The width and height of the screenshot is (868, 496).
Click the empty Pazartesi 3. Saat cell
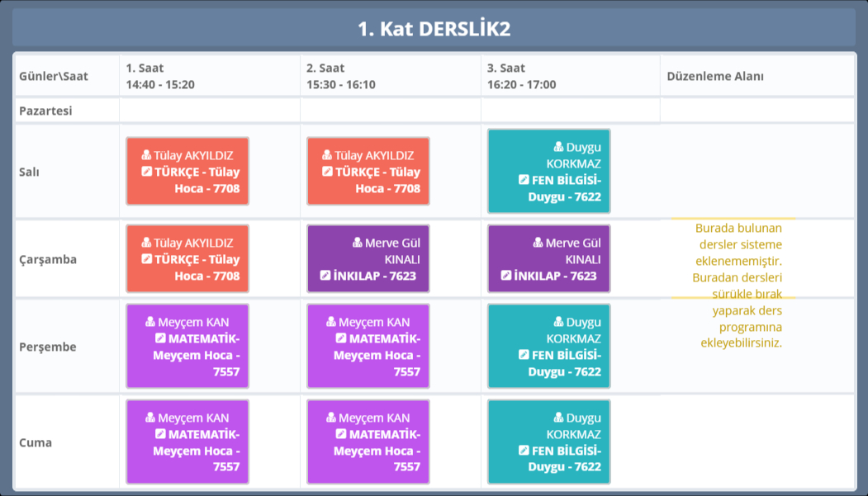(570, 111)
